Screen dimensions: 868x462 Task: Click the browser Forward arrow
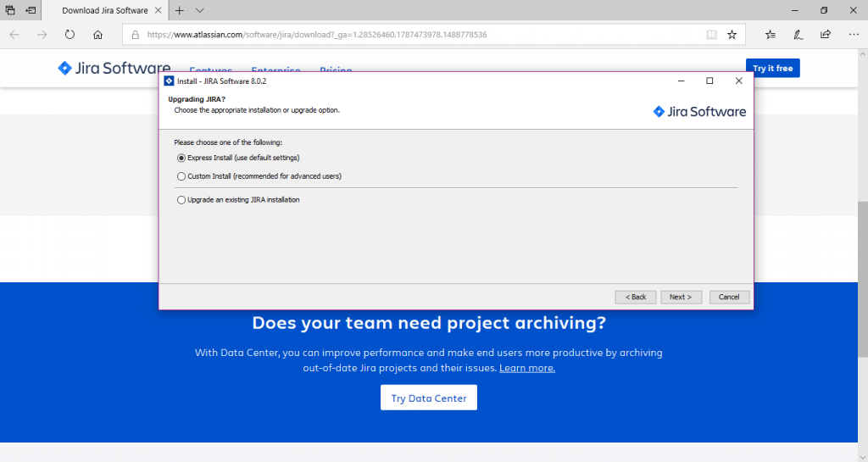tap(42, 34)
